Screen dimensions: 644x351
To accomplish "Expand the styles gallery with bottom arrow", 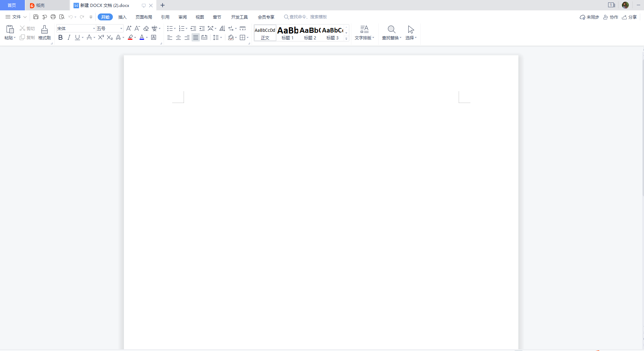I will pyautogui.click(x=347, y=38).
